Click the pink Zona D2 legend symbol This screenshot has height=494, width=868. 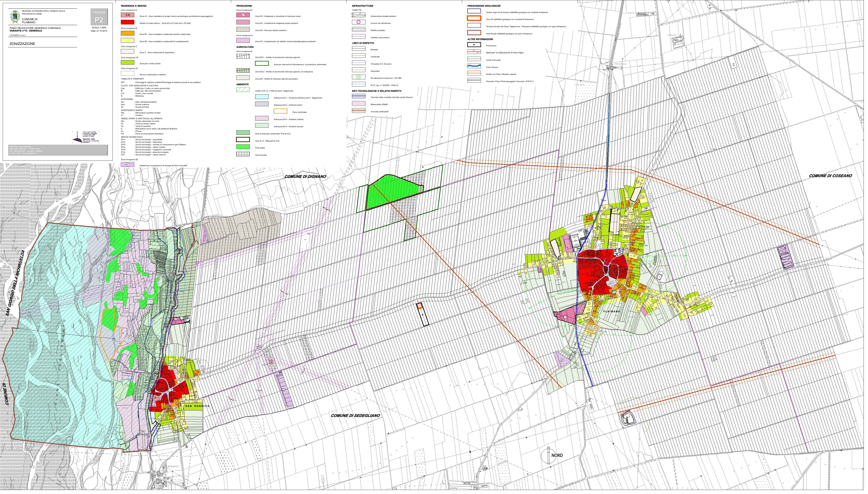point(243,15)
